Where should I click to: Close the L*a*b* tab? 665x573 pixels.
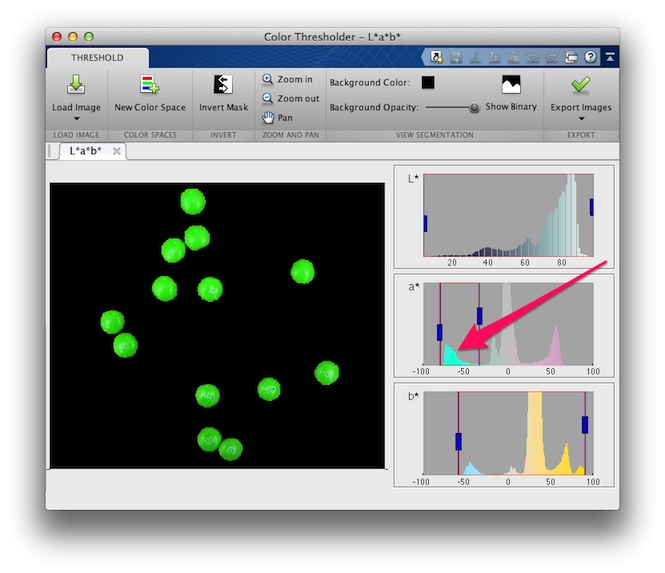116,151
